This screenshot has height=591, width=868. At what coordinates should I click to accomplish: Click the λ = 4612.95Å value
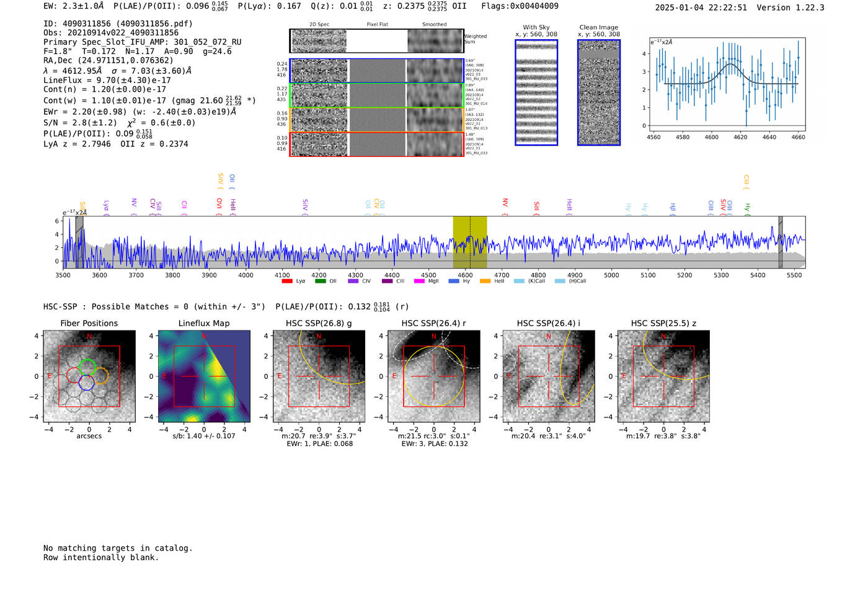pyautogui.click(x=73, y=71)
